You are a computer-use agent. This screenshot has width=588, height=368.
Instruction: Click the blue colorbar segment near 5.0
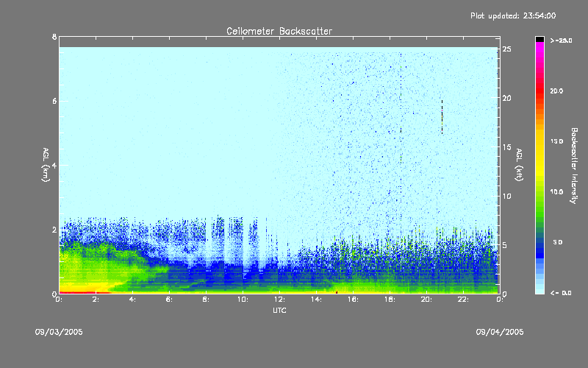pyautogui.click(x=539, y=246)
